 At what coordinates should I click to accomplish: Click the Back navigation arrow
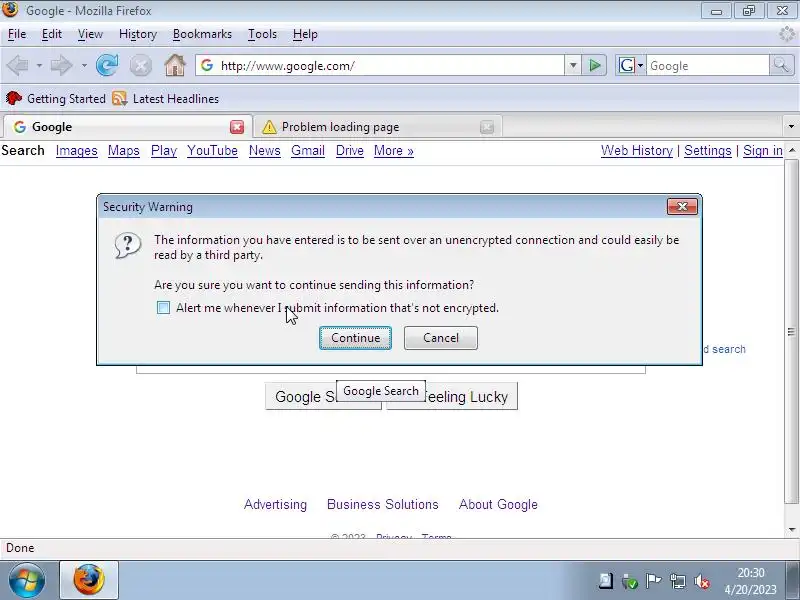click(x=18, y=65)
